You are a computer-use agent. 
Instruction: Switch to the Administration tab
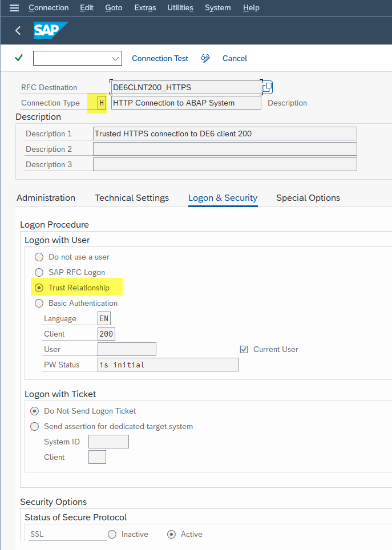46,198
